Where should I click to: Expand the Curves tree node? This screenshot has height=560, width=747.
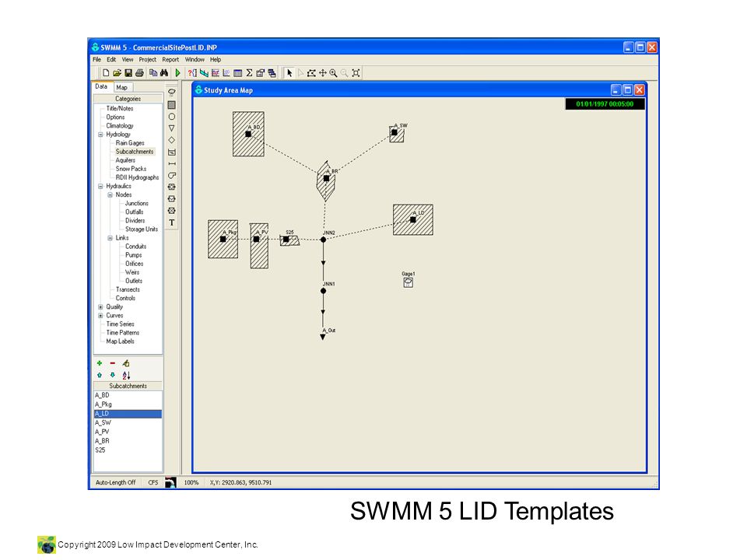(x=100, y=316)
